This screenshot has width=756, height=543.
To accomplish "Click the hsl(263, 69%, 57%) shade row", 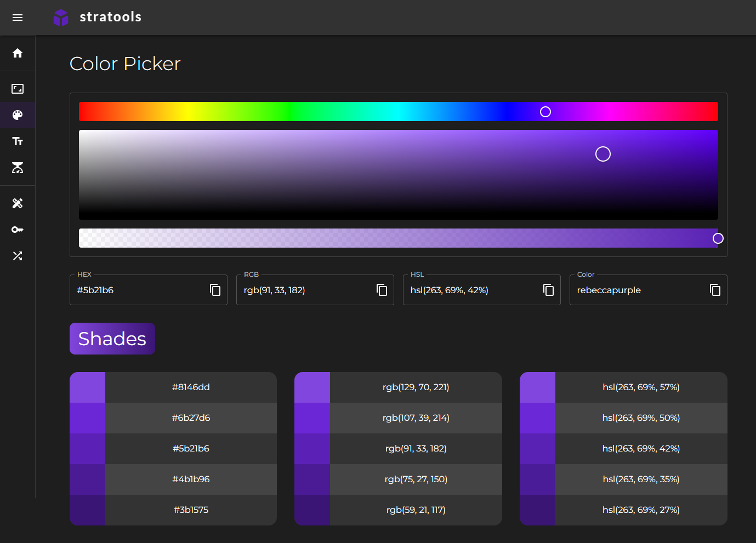I will click(x=623, y=387).
